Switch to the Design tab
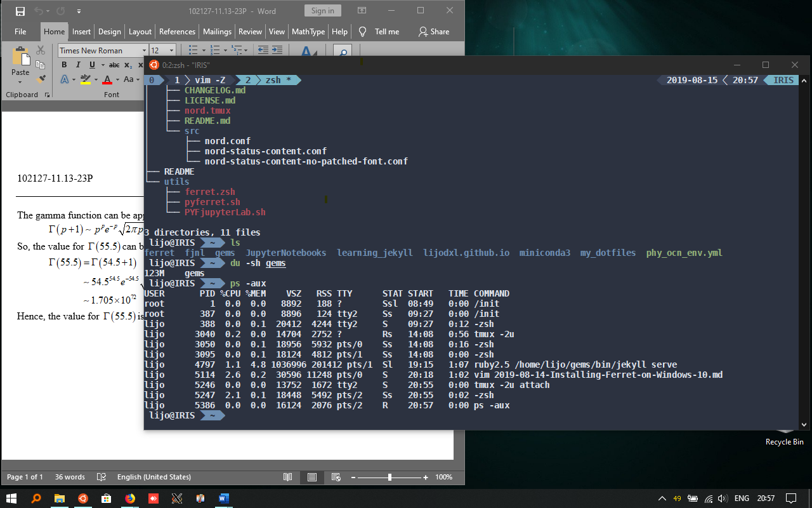812x508 pixels. pyautogui.click(x=109, y=32)
